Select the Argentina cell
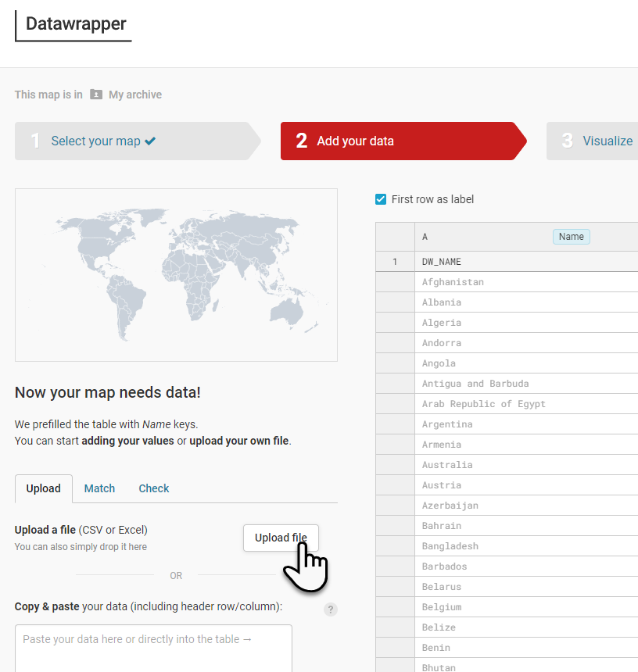Viewport: 638px width, 672px height. pos(526,424)
